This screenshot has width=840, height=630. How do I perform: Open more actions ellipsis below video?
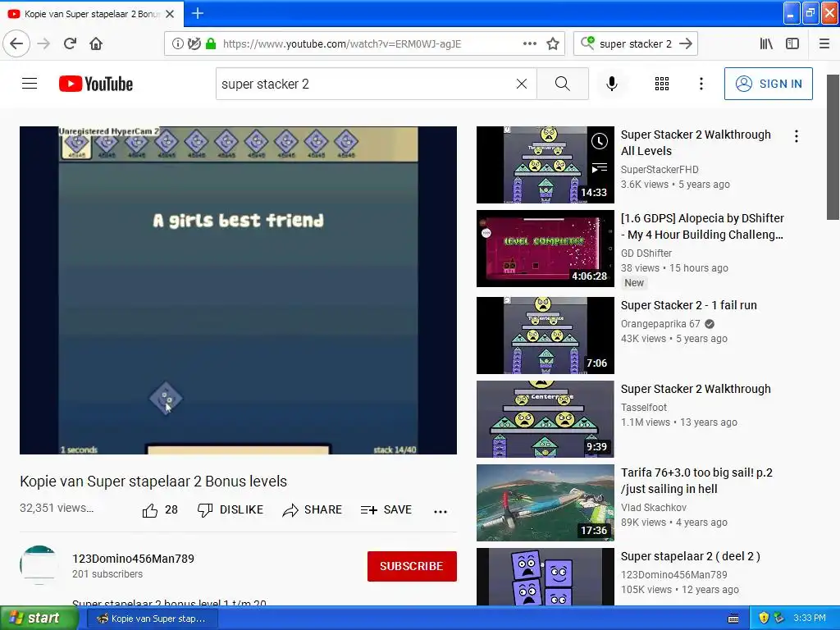click(441, 512)
